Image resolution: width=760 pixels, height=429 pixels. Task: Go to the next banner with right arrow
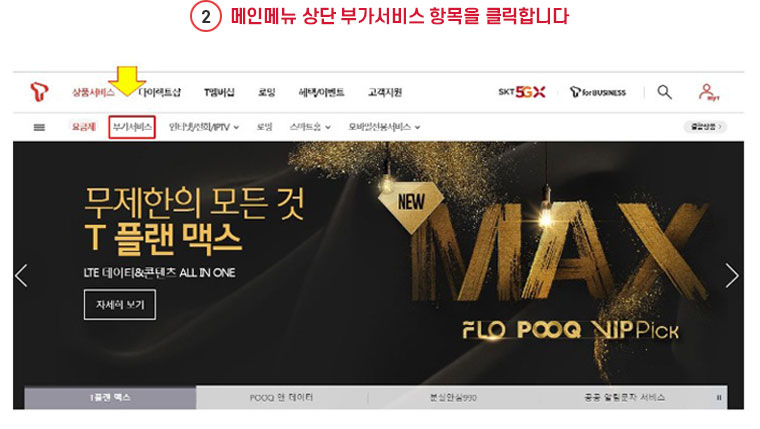(x=731, y=276)
